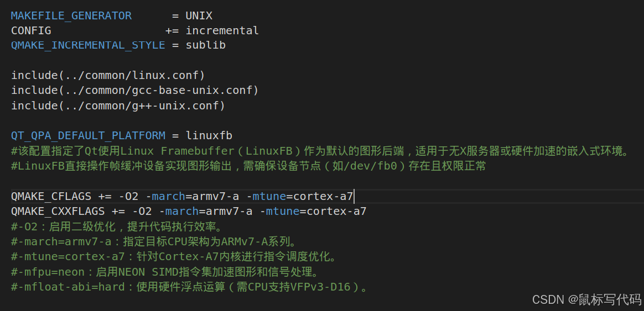644x311 pixels.
Task: Click the UNIX value on first line
Action: click(199, 15)
